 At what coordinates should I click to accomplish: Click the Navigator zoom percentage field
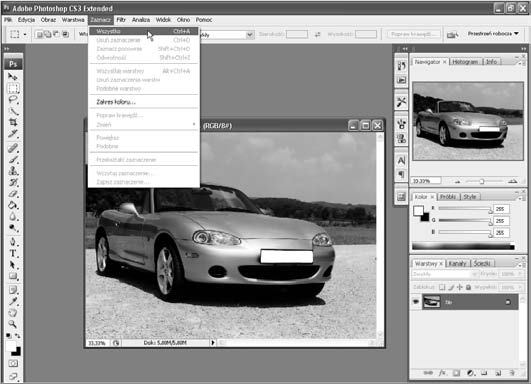click(x=426, y=181)
